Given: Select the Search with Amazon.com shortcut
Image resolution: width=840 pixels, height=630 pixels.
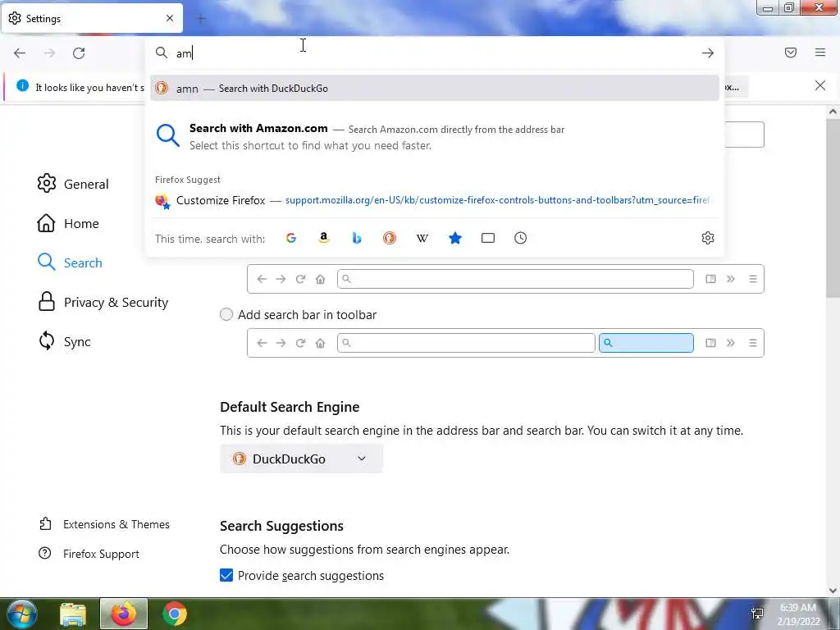Looking at the screenshot, I should [x=435, y=137].
